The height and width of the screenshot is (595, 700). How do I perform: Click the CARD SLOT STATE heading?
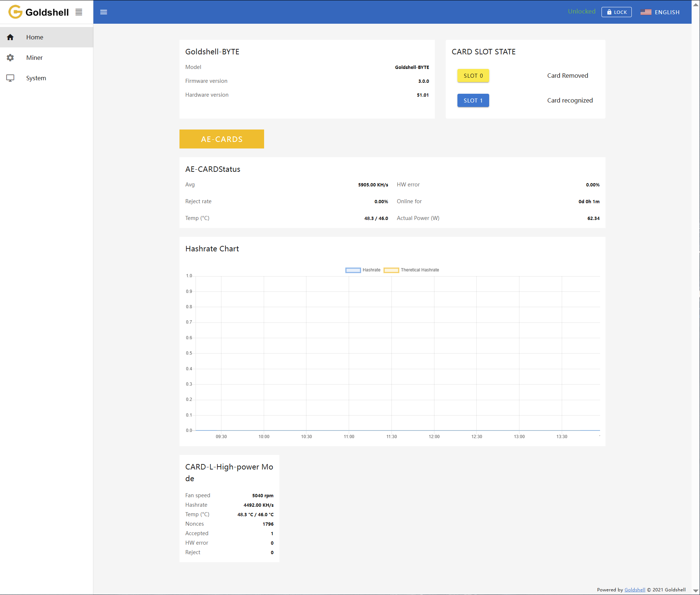coord(483,52)
